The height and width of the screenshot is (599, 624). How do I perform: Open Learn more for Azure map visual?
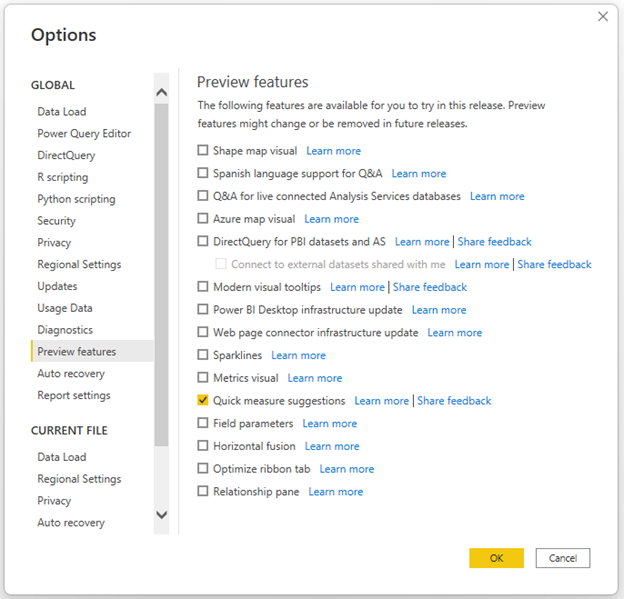click(331, 219)
